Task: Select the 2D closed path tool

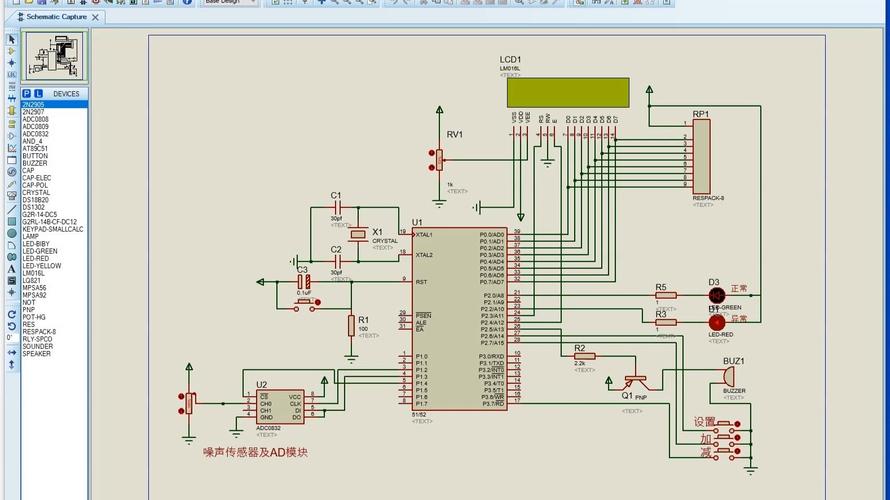Action: coord(11,257)
